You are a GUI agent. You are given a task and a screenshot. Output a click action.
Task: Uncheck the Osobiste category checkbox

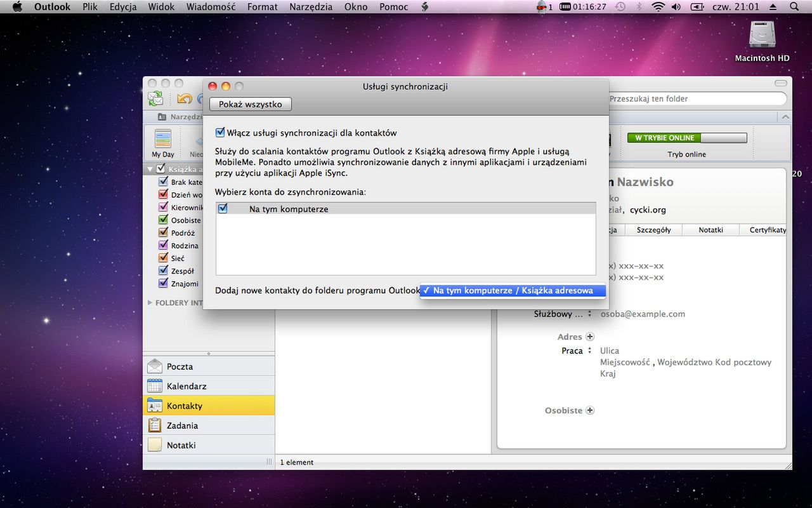[163, 220]
